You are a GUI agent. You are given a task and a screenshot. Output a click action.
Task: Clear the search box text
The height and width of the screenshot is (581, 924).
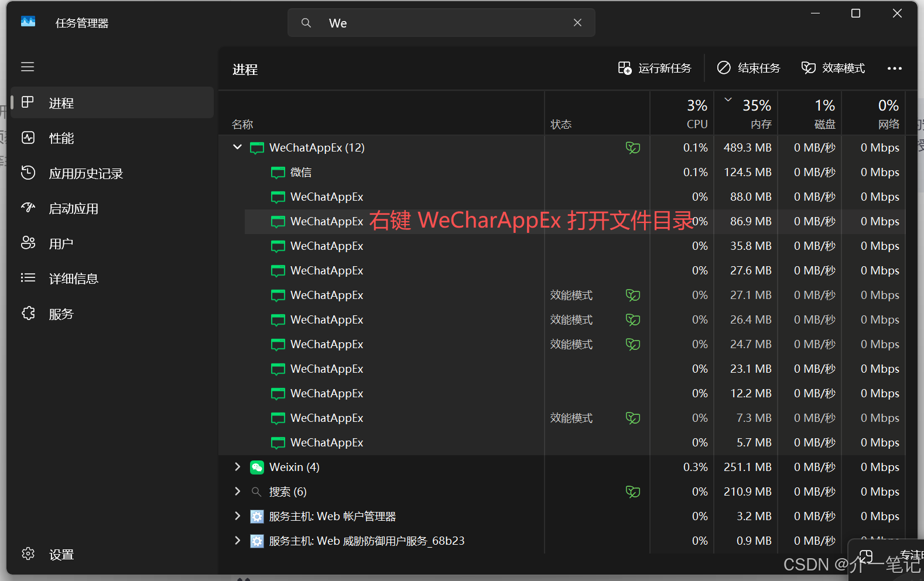pyautogui.click(x=577, y=23)
